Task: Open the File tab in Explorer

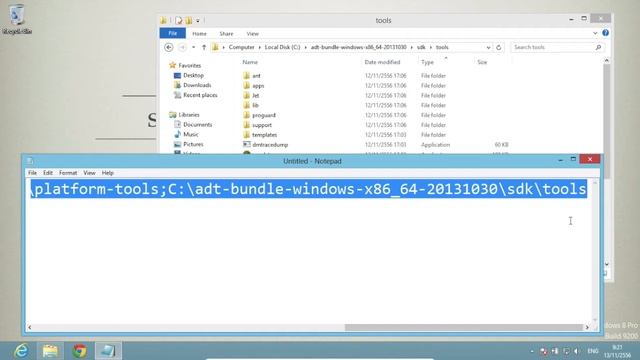Action: click(x=173, y=33)
